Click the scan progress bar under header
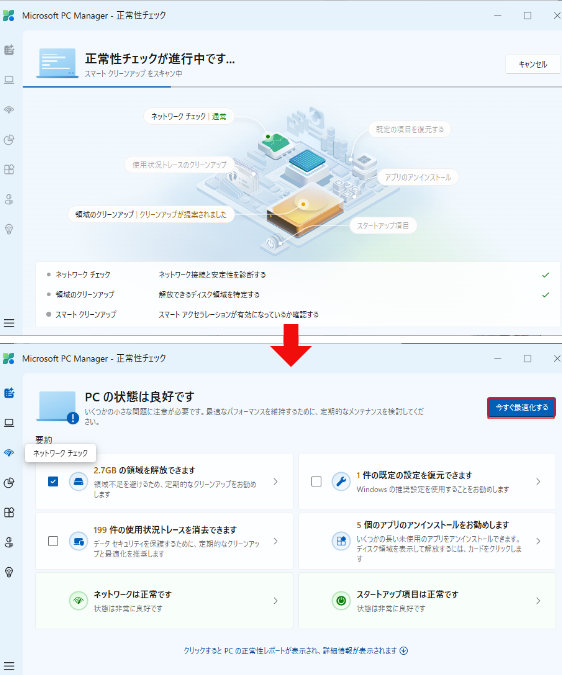This screenshot has height=675, width=562. (x=292, y=87)
